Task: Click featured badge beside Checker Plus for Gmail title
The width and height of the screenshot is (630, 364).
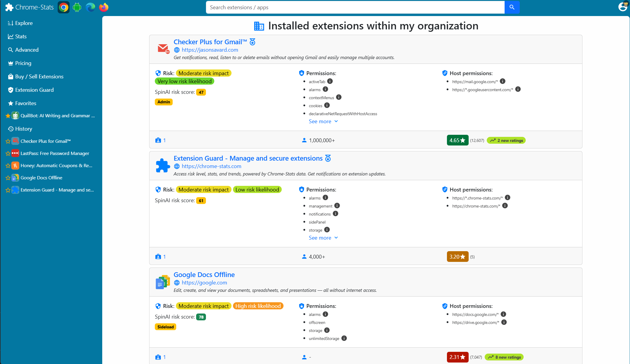Action: 252,42
